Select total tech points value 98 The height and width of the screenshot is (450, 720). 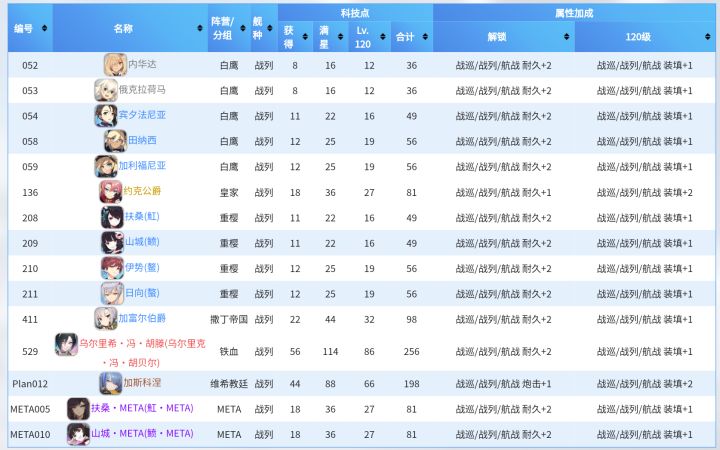point(411,319)
